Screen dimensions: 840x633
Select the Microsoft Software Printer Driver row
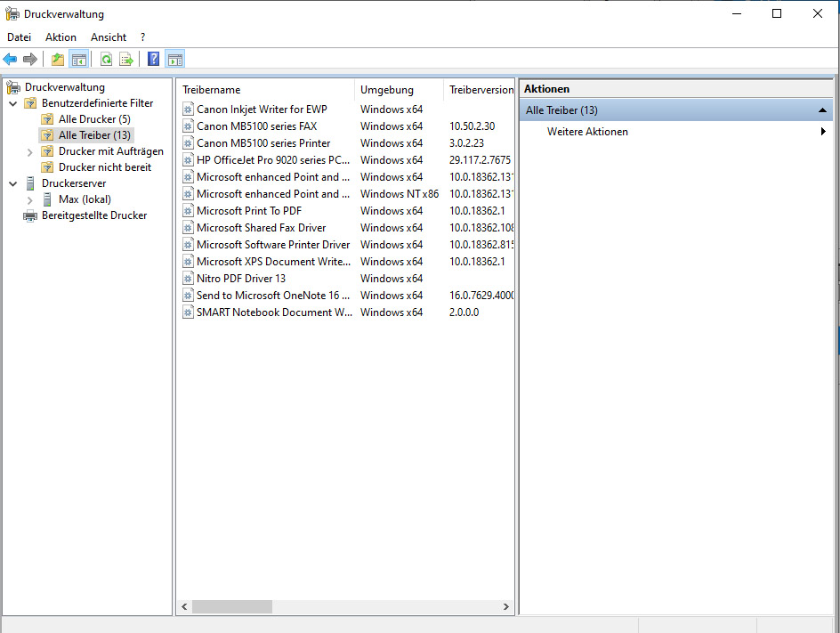pyautogui.click(x=345, y=245)
